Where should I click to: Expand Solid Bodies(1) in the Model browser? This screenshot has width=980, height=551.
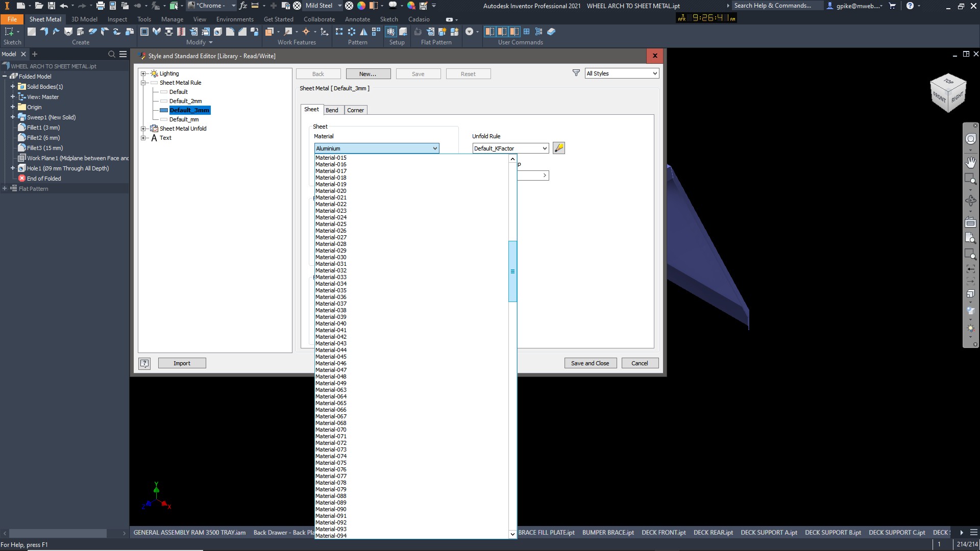coord(13,87)
